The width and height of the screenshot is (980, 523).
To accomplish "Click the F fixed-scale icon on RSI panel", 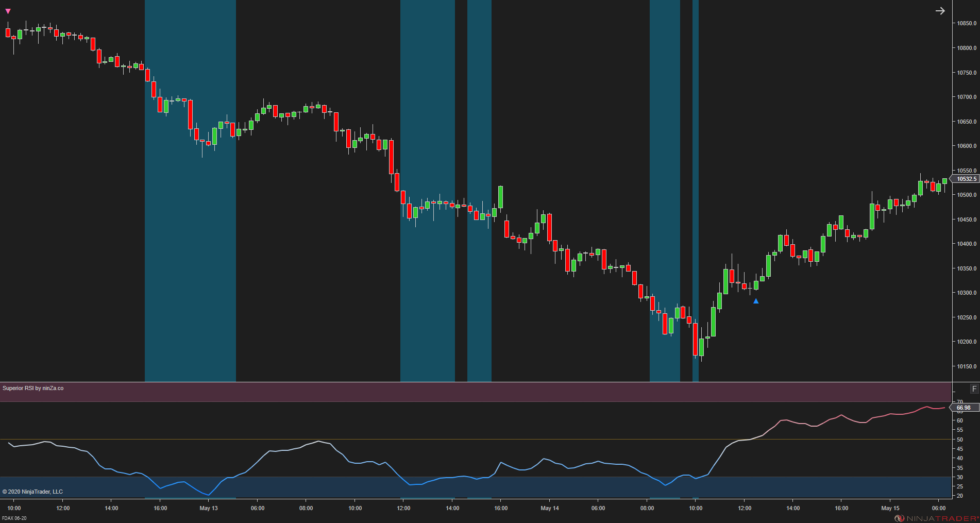I will coord(975,388).
